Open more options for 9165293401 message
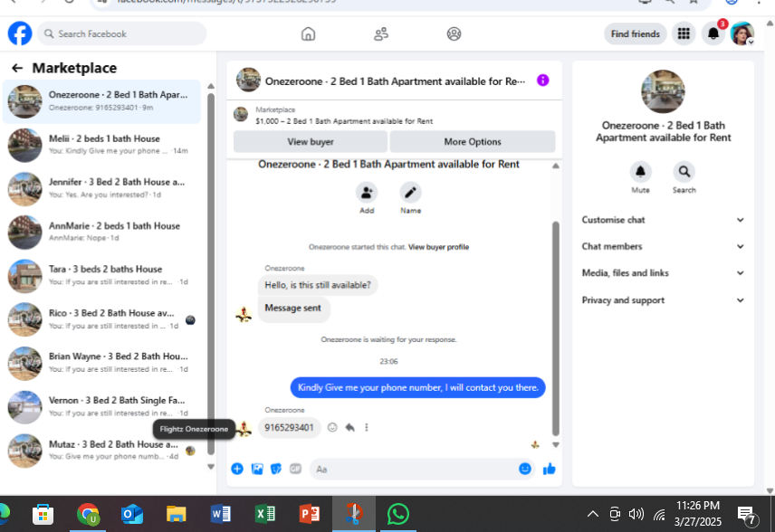This screenshot has width=775, height=532. pyautogui.click(x=367, y=427)
